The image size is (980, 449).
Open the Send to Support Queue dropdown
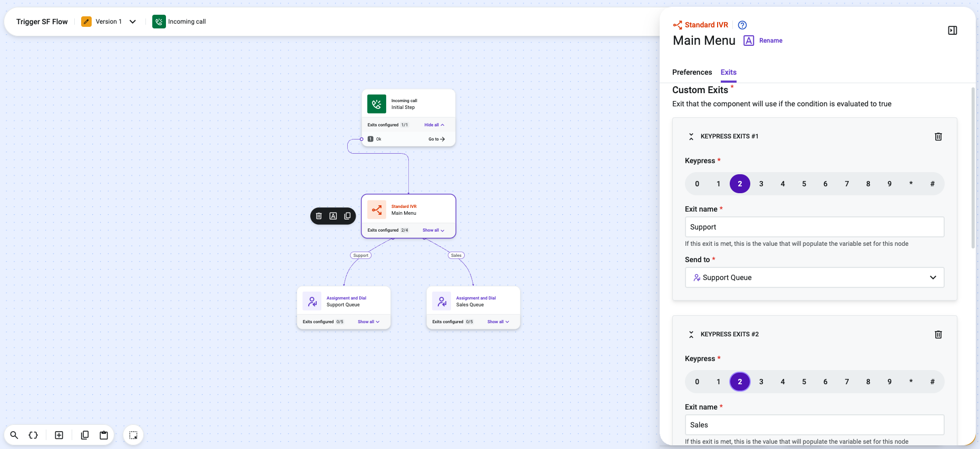coord(815,277)
